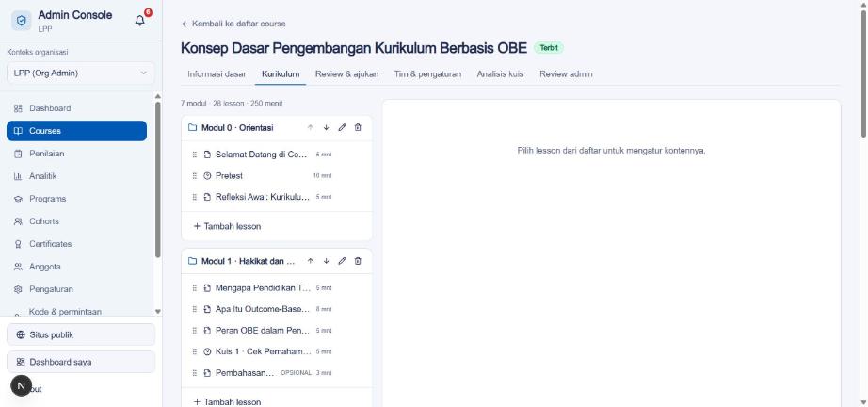Click the Selamat Datang lesson document icon
The image size is (868, 407).
coord(208,155)
